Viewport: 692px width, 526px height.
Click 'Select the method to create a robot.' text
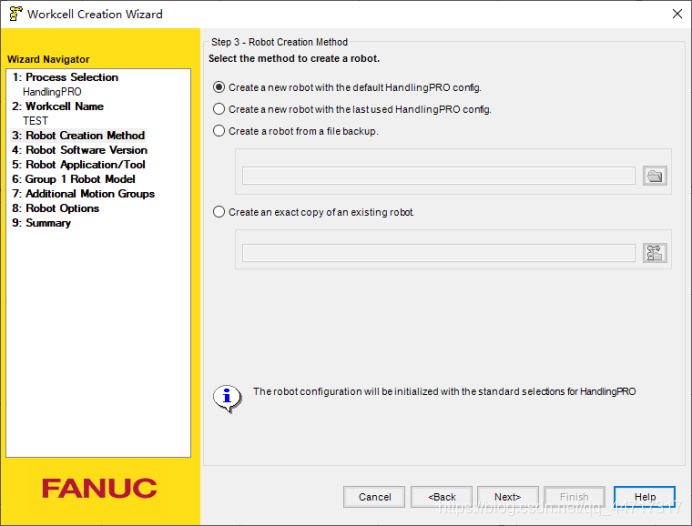pyautogui.click(x=294, y=58)
